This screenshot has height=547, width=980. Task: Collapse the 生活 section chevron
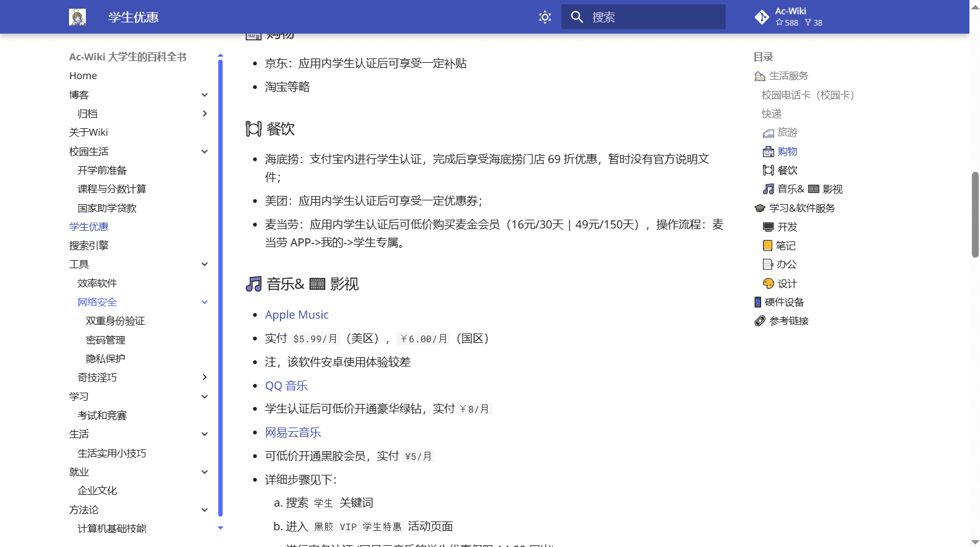click(x=205, y=434)
